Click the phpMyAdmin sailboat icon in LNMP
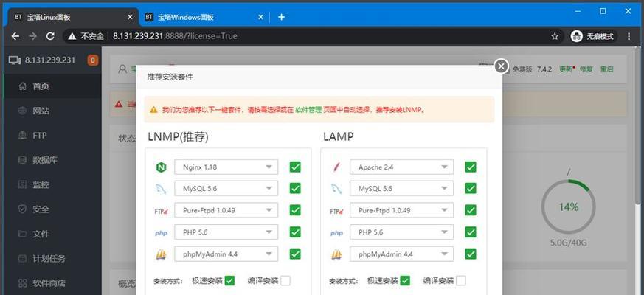Screen dimensions: 644x295 click(x=161, y=254)
